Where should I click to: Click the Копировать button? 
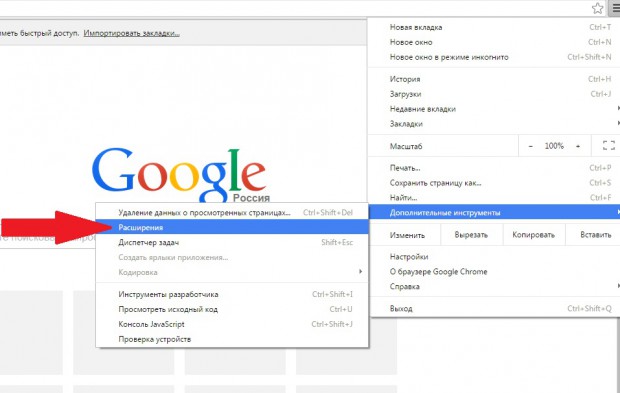pyautogui.click(x=533, y=235)
